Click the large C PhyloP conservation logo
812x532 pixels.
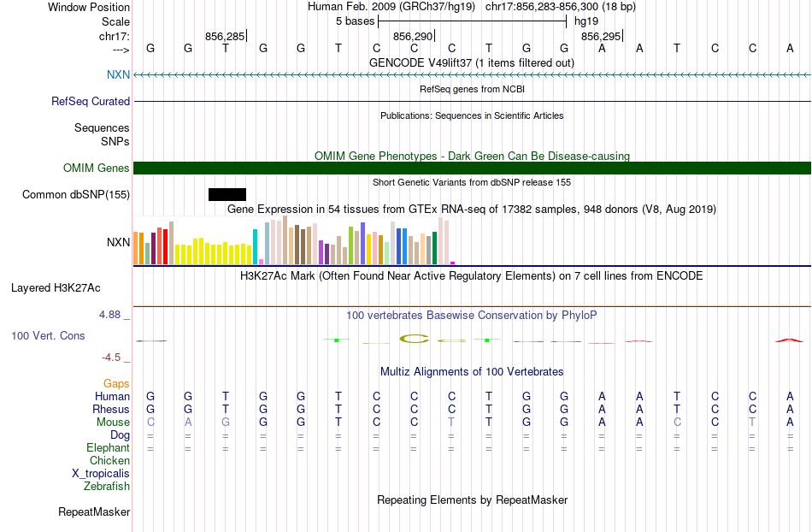pos(415,340)
